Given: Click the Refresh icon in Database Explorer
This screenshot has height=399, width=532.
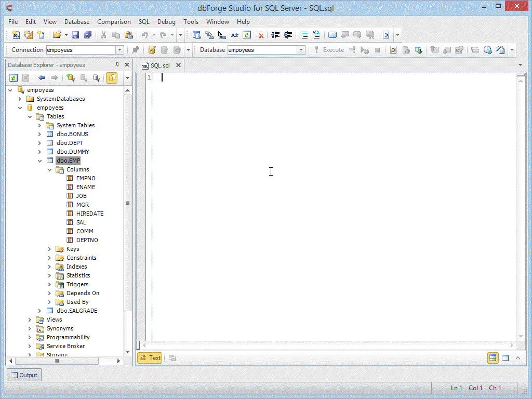Looking at the screenshot, I should pos(14,78).
